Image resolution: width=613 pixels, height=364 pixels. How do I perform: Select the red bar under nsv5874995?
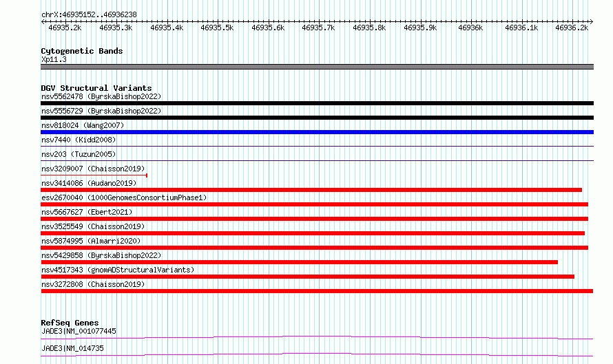pos(314,248)
